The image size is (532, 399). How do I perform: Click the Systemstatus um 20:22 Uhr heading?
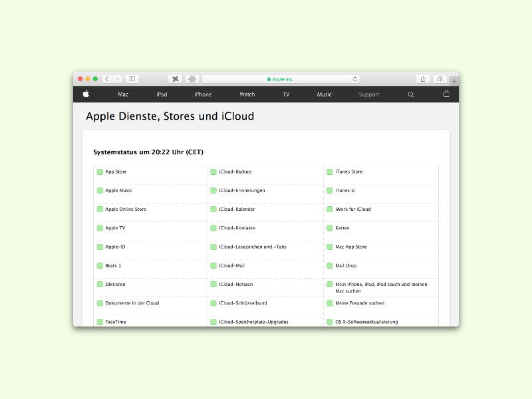pos(148,152)
